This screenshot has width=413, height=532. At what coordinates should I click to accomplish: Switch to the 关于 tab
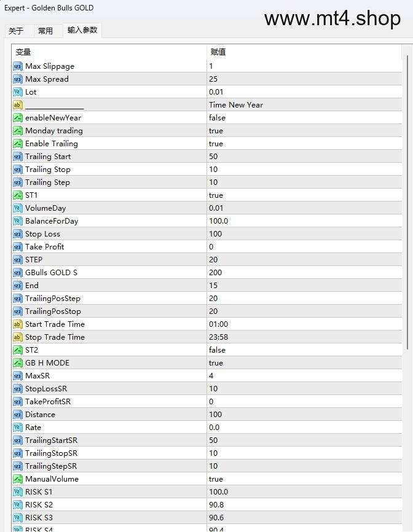[16, 31]
